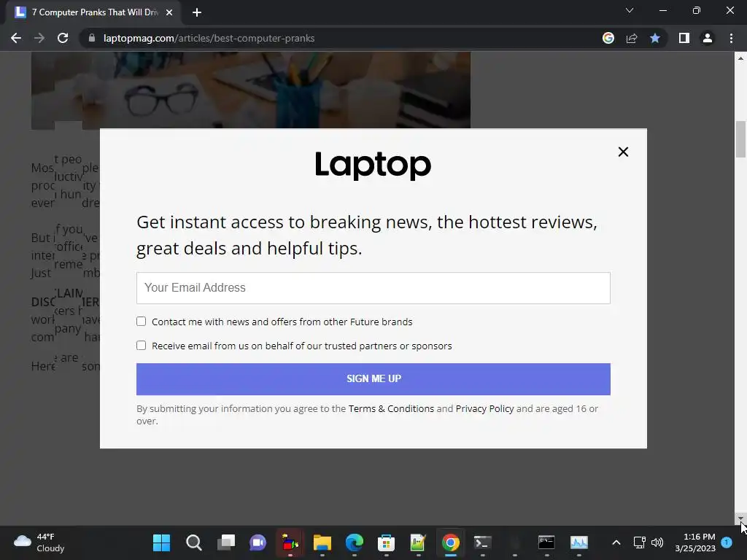
Task: Click the Google icon in address bar
Action: (x=608, y=38)
